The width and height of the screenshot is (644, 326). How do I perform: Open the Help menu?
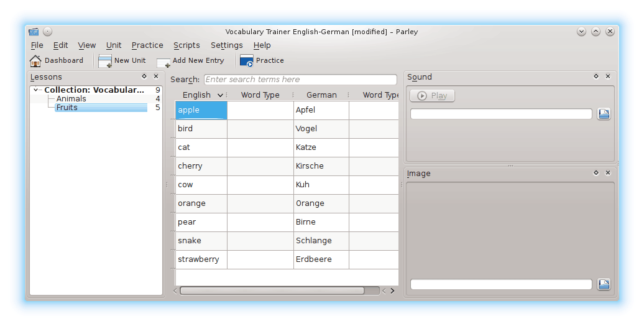(x=262, y=45)
